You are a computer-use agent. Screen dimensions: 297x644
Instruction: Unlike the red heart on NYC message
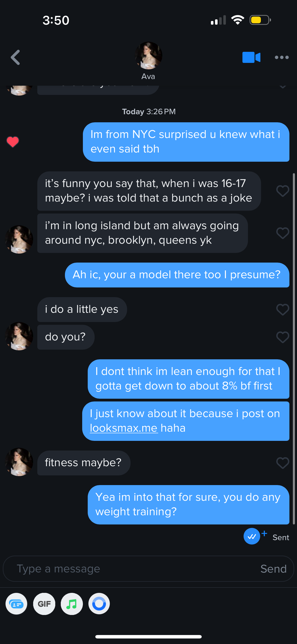click(x=12, y=142)
